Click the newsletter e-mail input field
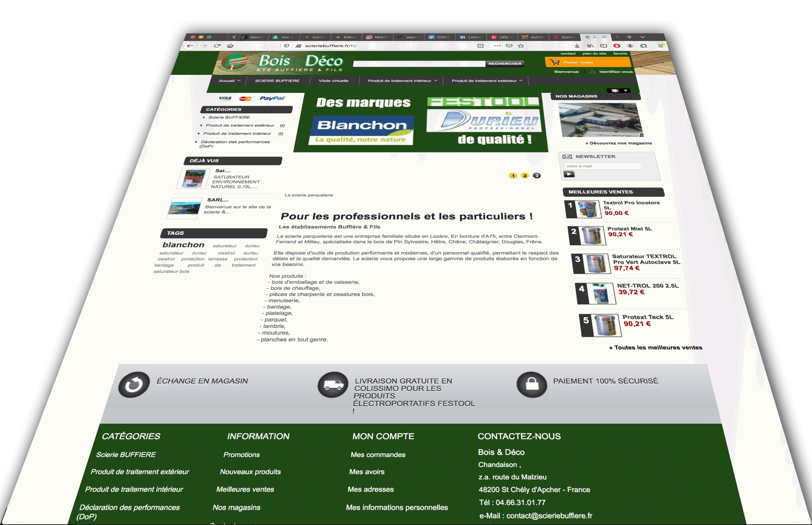The height and width of the screenshot is (525, 812). [602, 166]
